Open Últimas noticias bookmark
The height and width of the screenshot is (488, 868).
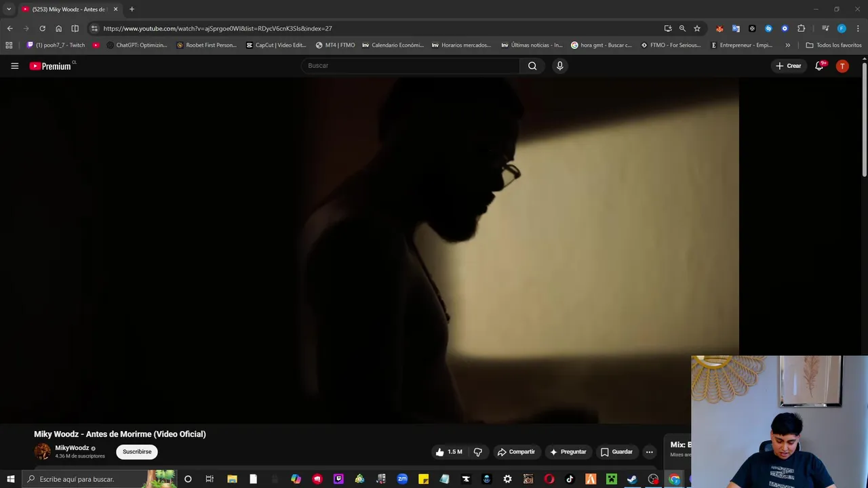point(532,45)
